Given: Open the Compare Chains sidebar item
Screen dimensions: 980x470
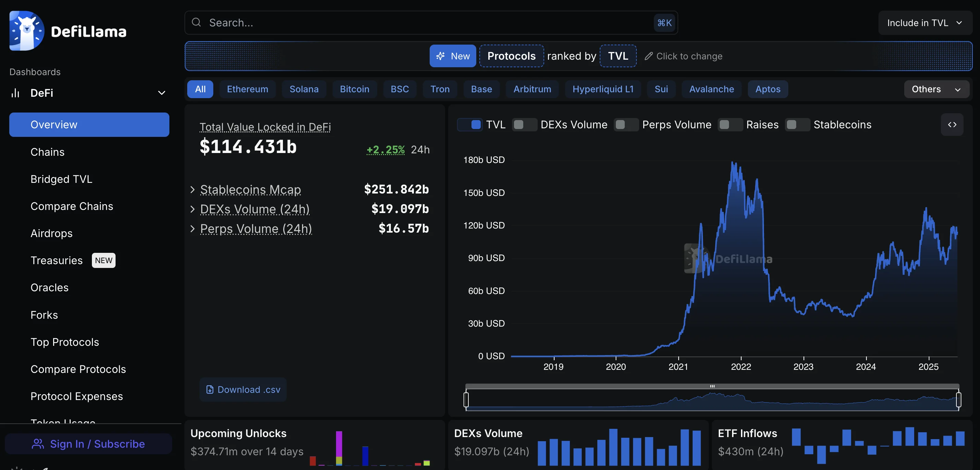Looking at the screenshot, I should [x=89, y=206].
